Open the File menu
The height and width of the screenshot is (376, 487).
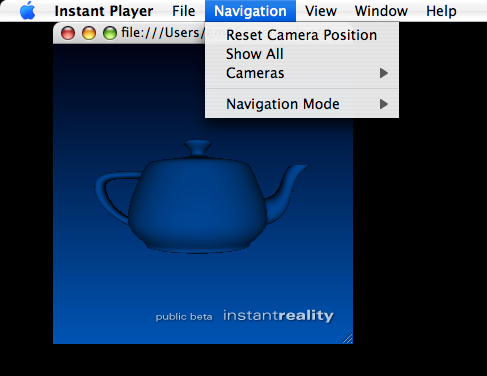(x=183, y=11)
